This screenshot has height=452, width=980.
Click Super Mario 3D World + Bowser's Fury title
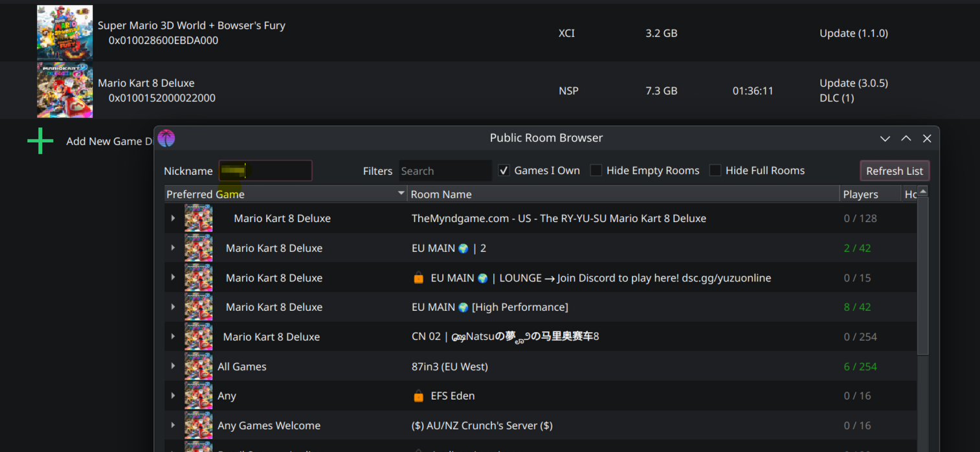(192, 25)
